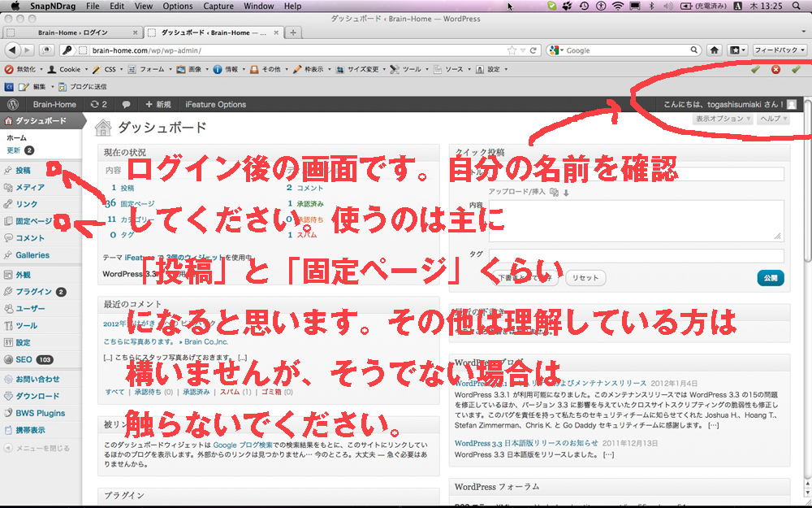Screen dimensions: 812x508
Task: Click Google ブログ検索 link
Action: 243,445
